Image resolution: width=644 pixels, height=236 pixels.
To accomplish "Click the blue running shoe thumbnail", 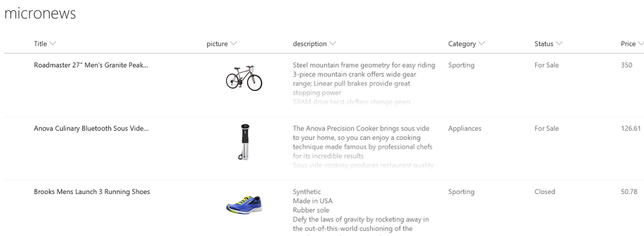I will tap(244, 204).
